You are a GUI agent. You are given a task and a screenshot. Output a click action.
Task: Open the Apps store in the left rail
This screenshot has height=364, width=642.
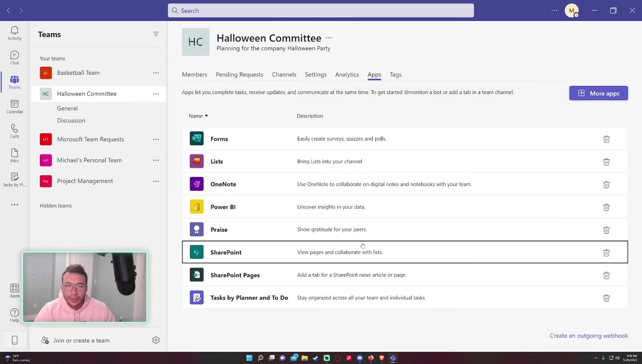point(14,291)
